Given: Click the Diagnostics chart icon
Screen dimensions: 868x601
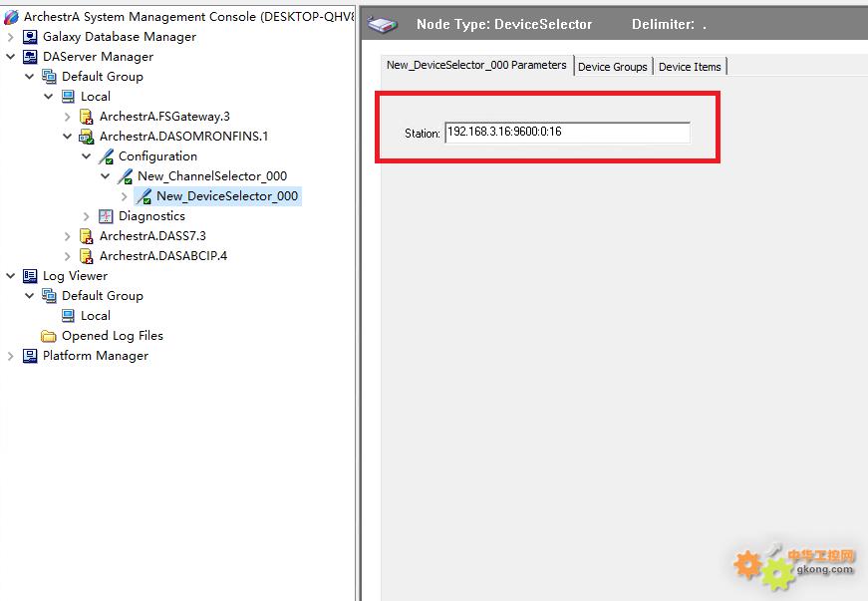Looking at the screenshot, I should (x=106, y=216).
